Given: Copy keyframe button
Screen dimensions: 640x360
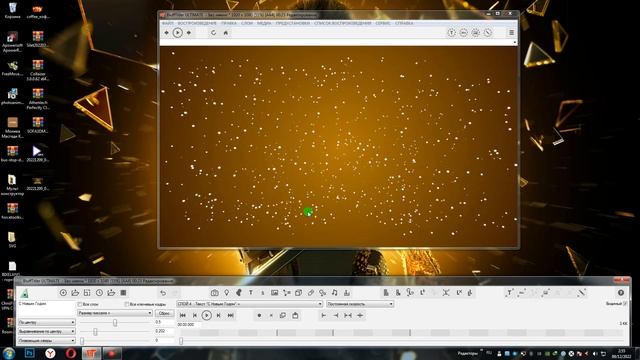Looking at the screenshot, I should click(x=283, y=316).
